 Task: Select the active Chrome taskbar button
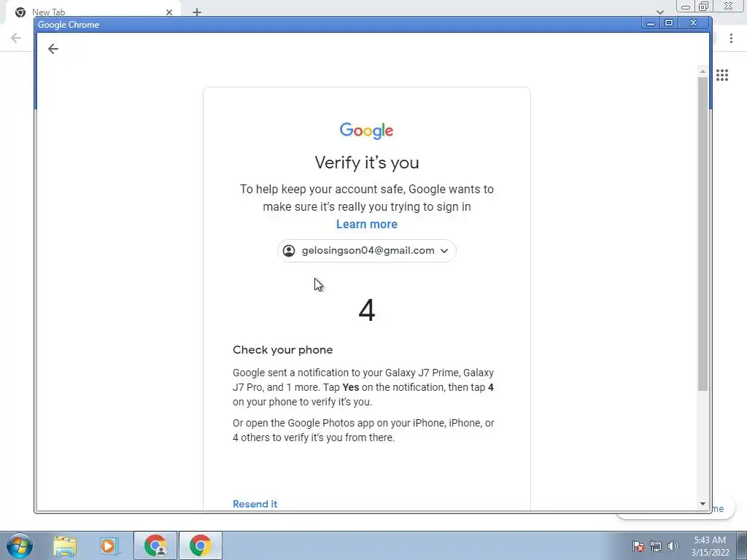(x=201, y=545)
